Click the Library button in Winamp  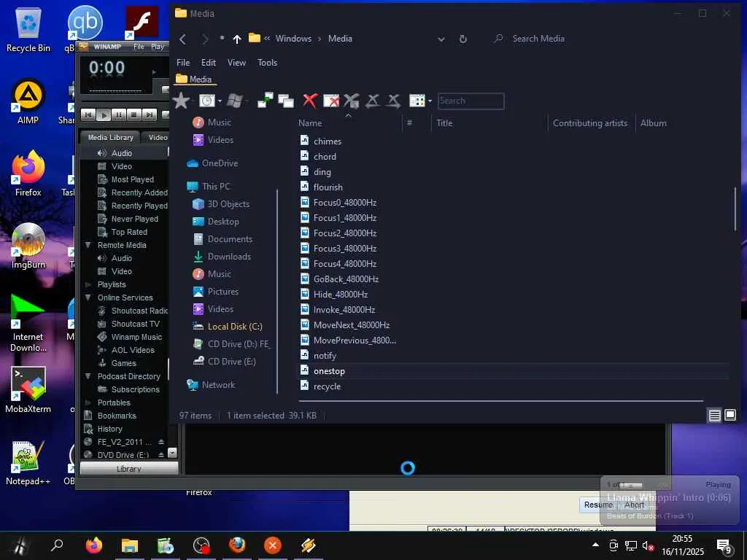128,469
